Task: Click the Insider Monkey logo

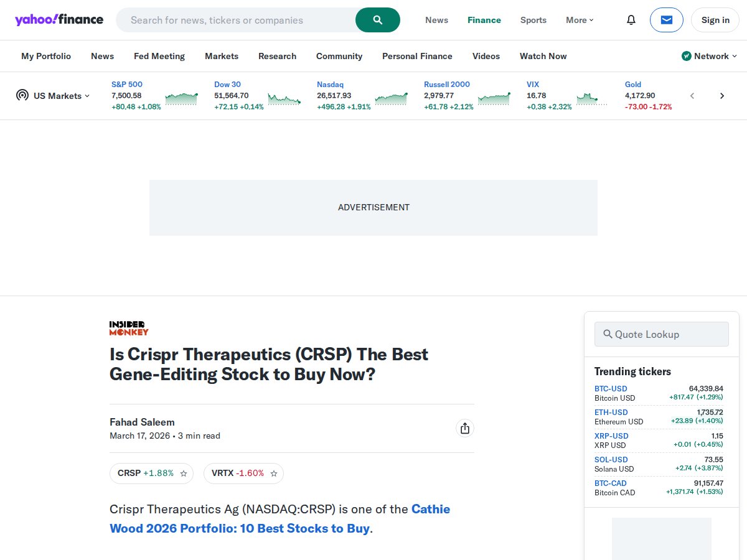Action: 129,329
